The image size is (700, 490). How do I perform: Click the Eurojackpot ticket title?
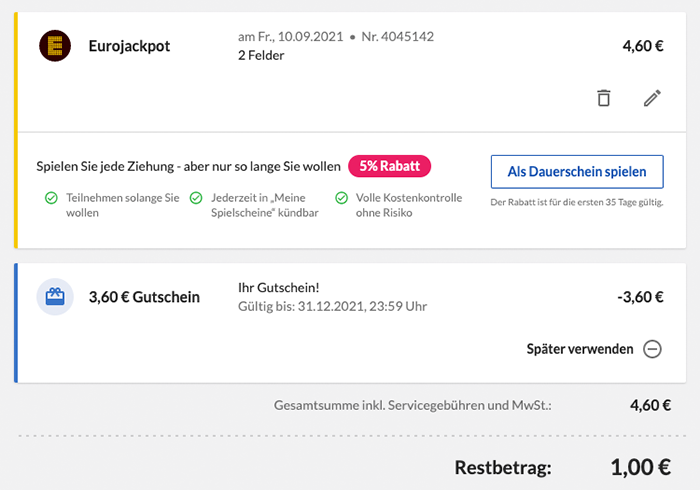coord(128,46)
